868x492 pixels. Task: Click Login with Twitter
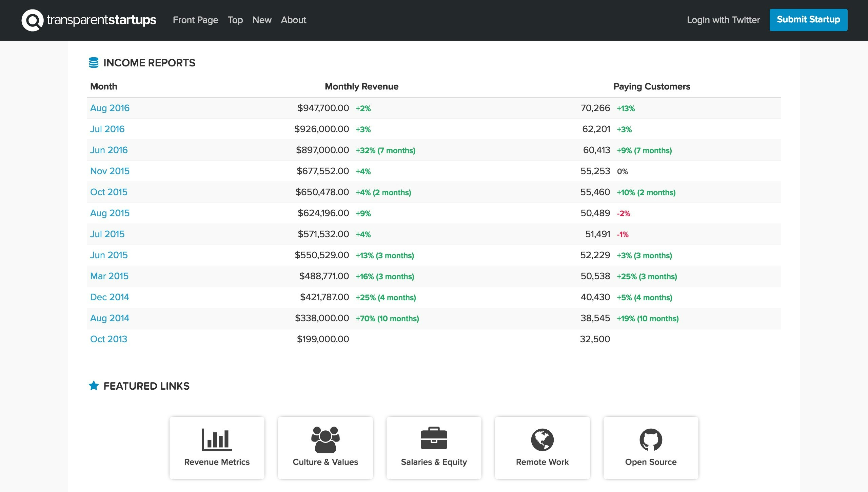(x=723, y=20)
